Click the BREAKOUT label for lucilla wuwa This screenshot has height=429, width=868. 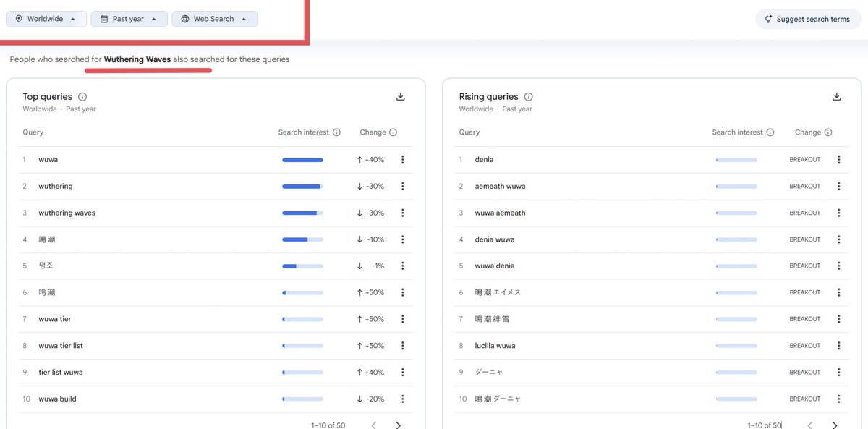(x=805, y=346)
